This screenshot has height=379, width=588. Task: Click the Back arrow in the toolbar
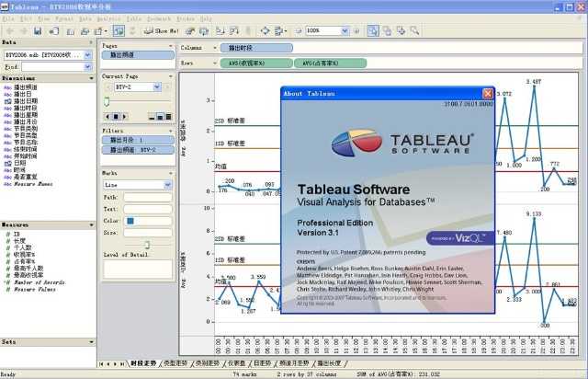pyautogui.click(x=8, y=30)
